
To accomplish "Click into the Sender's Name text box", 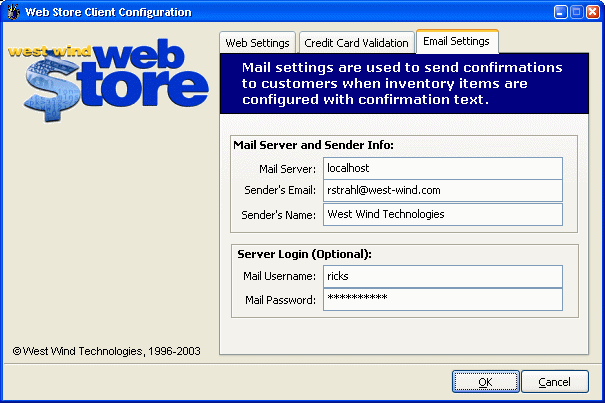I will coord(442,214).
